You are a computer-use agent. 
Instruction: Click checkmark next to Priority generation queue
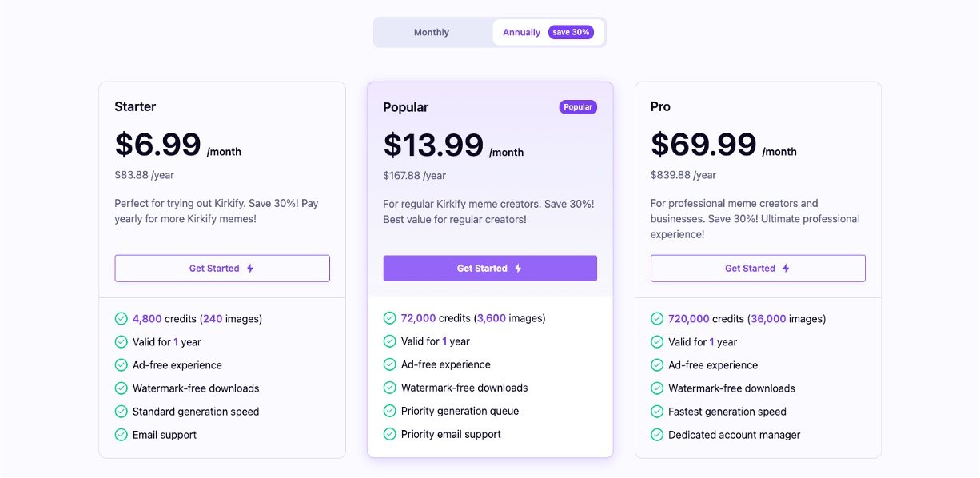[389, 411]
